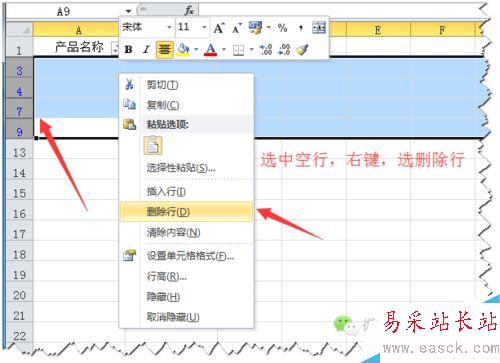Increase decimal places icon

pos(266,50)
